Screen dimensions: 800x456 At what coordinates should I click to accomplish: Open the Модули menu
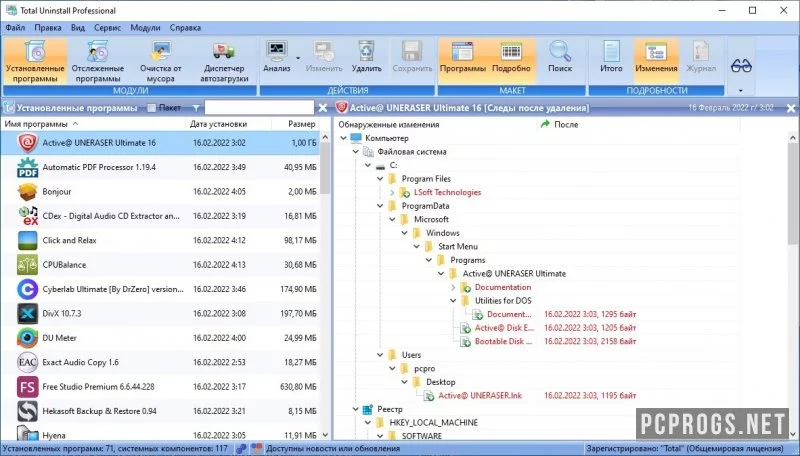click(145, 28)
